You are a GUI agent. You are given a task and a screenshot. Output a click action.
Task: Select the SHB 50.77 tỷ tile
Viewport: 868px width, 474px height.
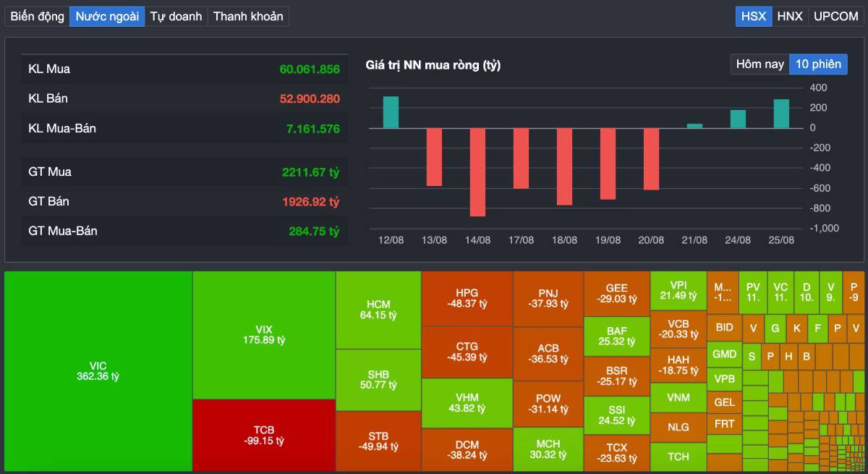click(x=378, y=379)
